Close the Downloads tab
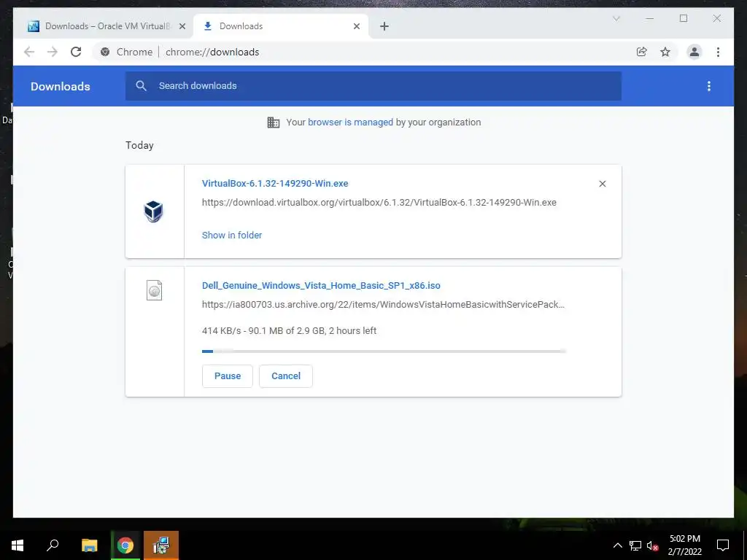 point(357,26)
